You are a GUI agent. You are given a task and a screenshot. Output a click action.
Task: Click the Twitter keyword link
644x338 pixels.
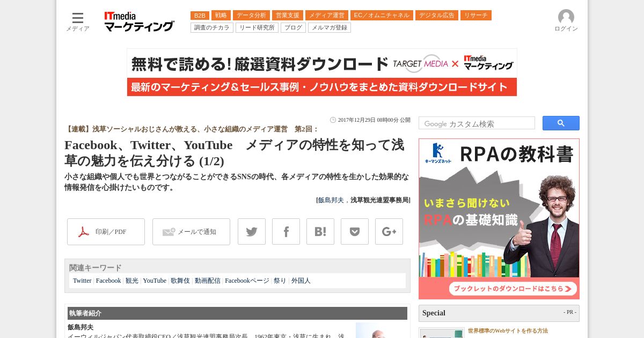click(x=82, y=281)
